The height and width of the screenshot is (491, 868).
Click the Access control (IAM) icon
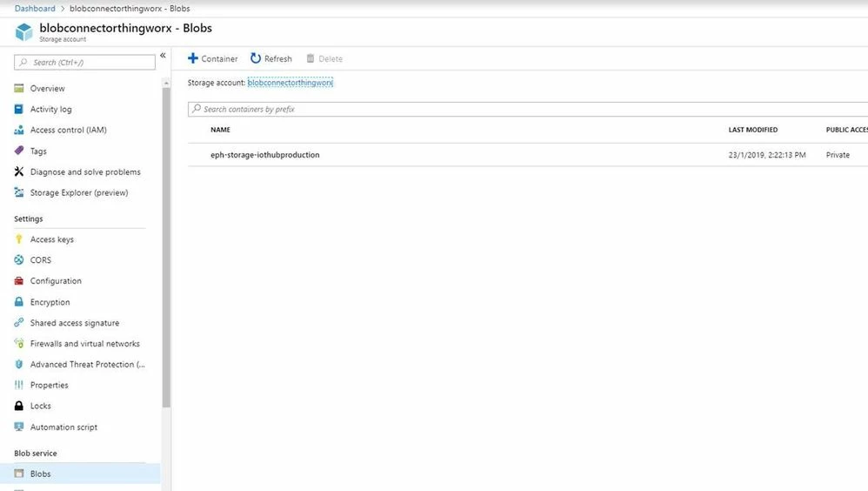(19, 130)
